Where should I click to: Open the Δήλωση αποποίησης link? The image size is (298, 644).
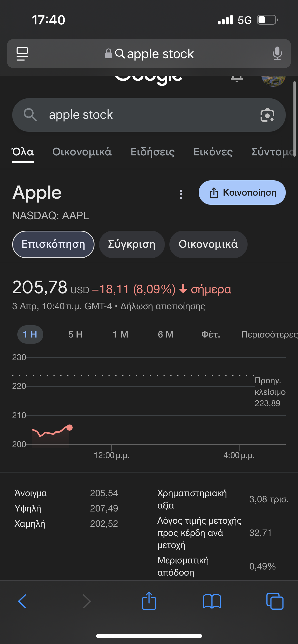[162, 306]
